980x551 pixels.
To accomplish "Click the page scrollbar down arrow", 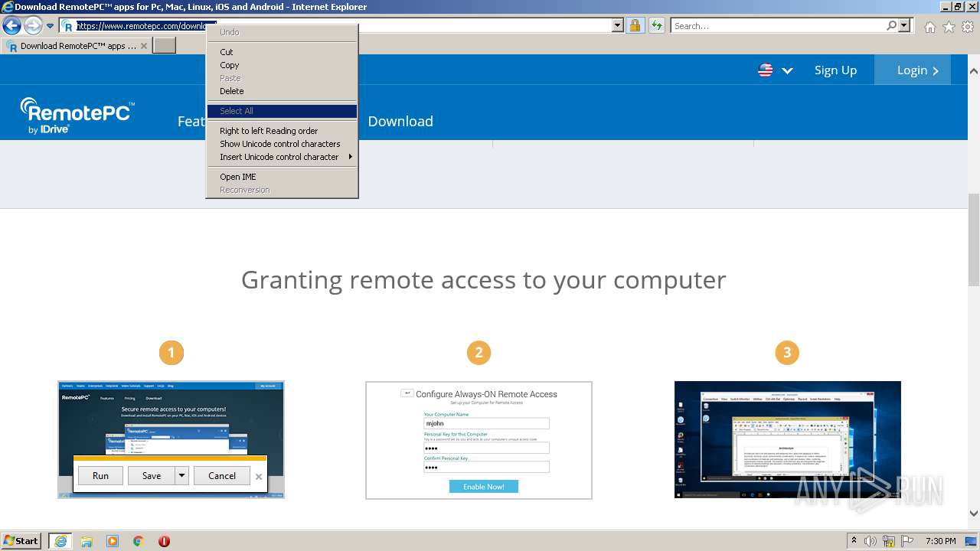I will click(x=973, y=514).
